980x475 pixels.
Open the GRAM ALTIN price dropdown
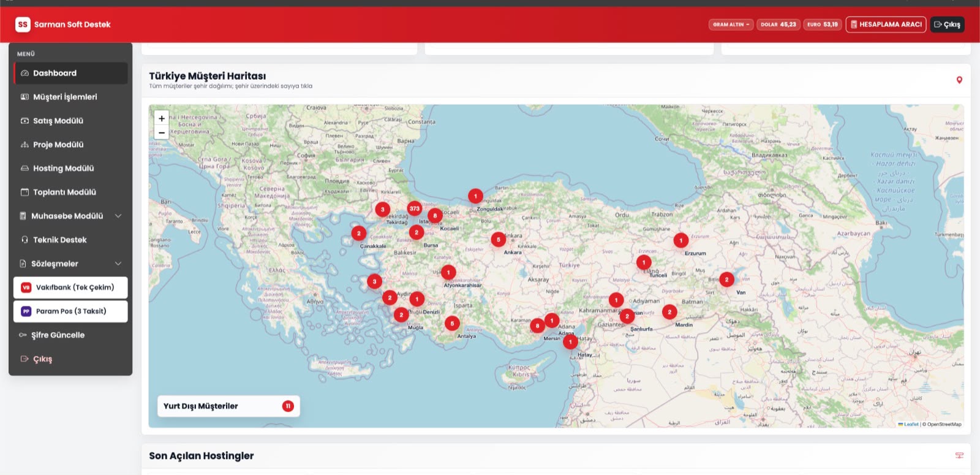click(x=731, y=25)
